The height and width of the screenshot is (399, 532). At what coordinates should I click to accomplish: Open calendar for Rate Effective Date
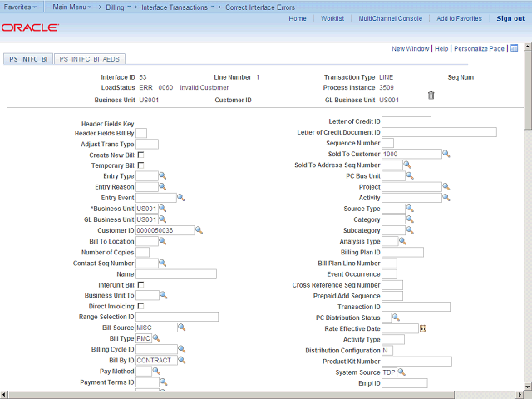pyautogui.click(x=423, y=328)
